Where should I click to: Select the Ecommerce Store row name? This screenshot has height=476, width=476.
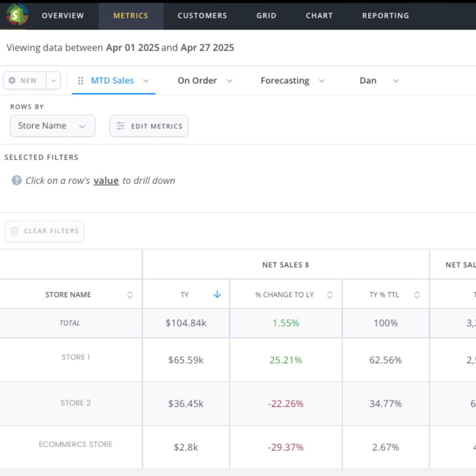[x=75, y=444]
